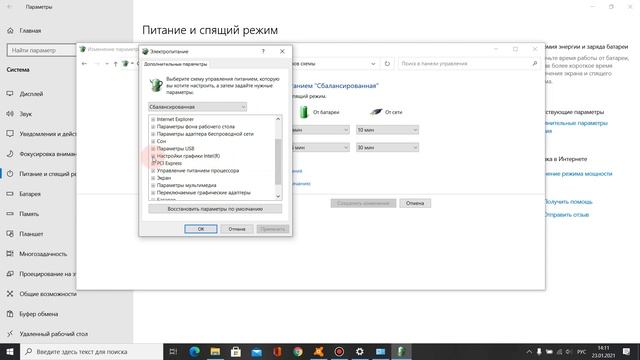Viewport: 640px width, 360px height.
Task: Expand Параметры адаптера беспроводной сети node
Action: click(153, 134)
